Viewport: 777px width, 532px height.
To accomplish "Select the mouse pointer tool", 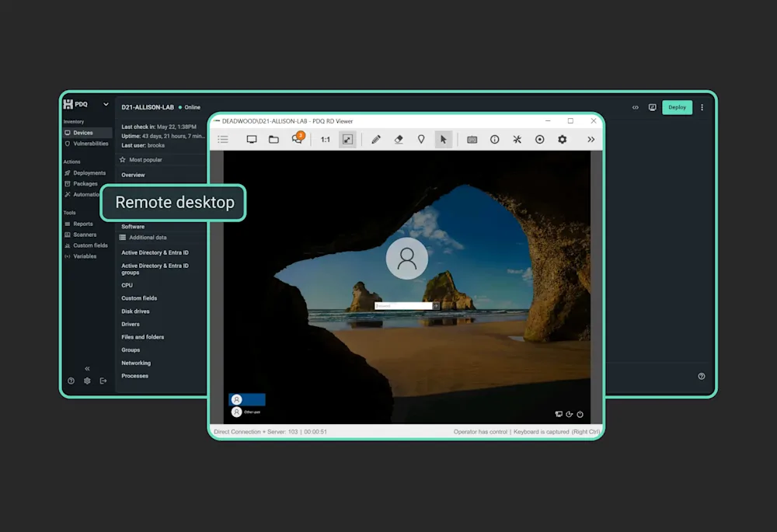I will click(x=444, y=140).
